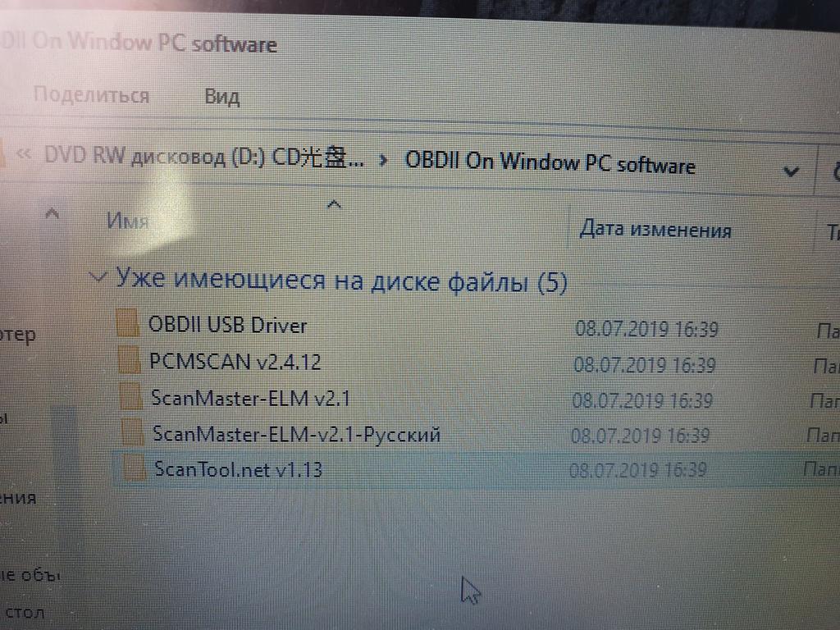The height and width of the screenshot is (630, 840).
Task: Expand the address bar history dropdown
Action: click(x=792, y=171)
